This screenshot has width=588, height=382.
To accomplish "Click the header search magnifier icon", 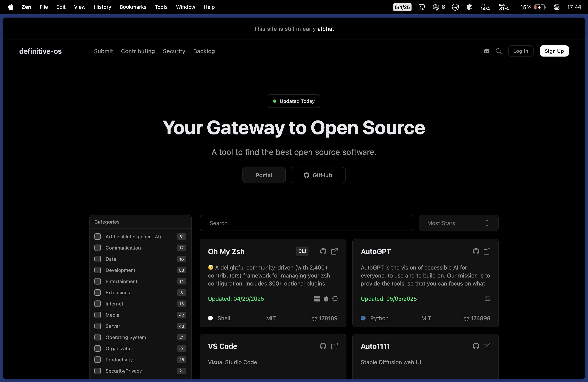I will click(x=499, y=51).
